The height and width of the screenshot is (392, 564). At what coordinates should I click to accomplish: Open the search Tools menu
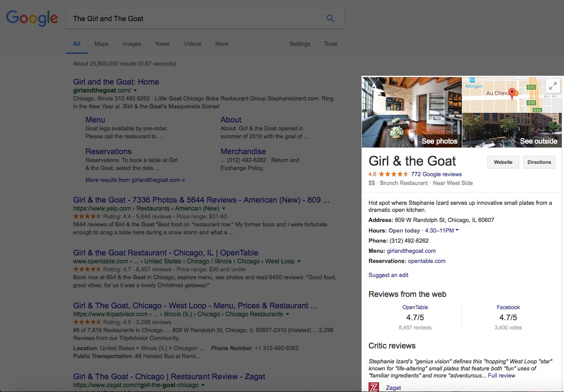click(x=331, y=44)
